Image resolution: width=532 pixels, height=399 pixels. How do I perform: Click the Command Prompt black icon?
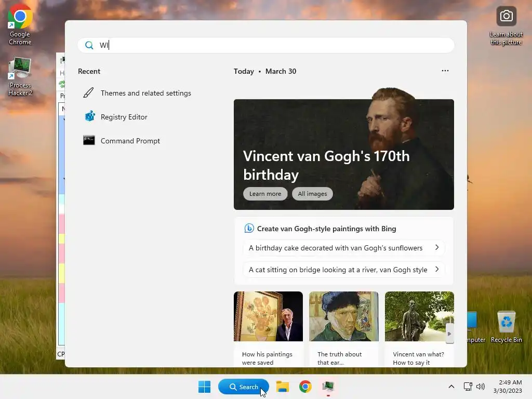tap(89, 140)
